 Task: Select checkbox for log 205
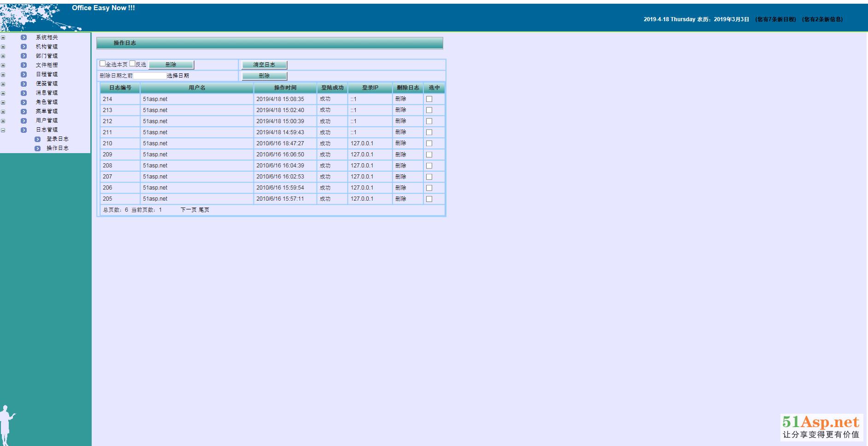click(429, 199)
